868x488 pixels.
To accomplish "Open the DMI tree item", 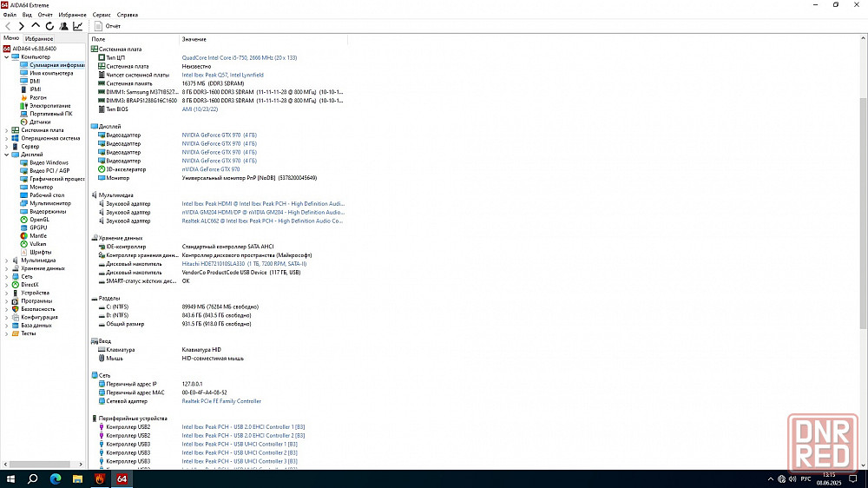I will point(30,82).
